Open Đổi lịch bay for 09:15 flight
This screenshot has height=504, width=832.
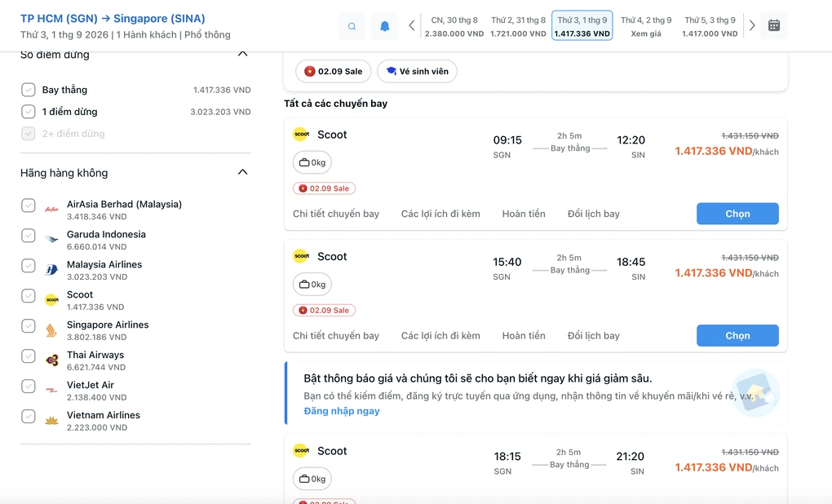pyautogui.click(x=593, y=214)
